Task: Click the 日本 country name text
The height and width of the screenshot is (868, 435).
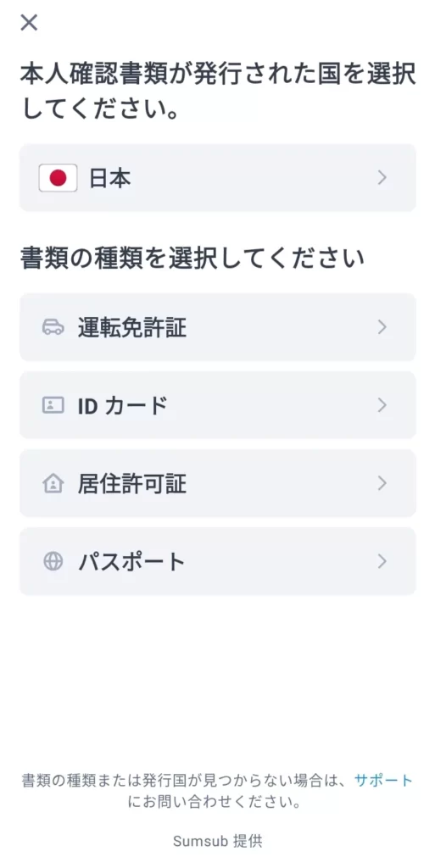Action: coord(110,178)
